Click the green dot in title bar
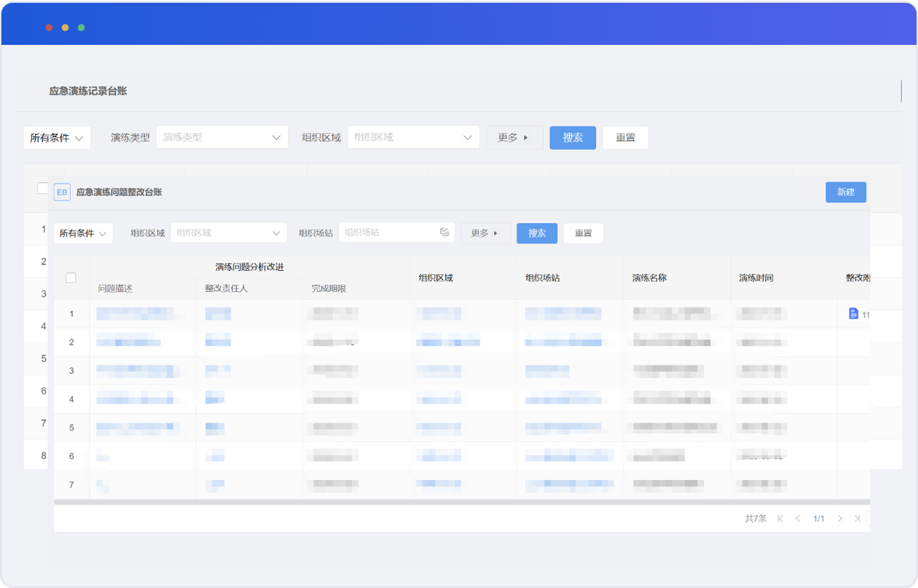The height and width of the screenshot is (588, 918). [81, 27]
